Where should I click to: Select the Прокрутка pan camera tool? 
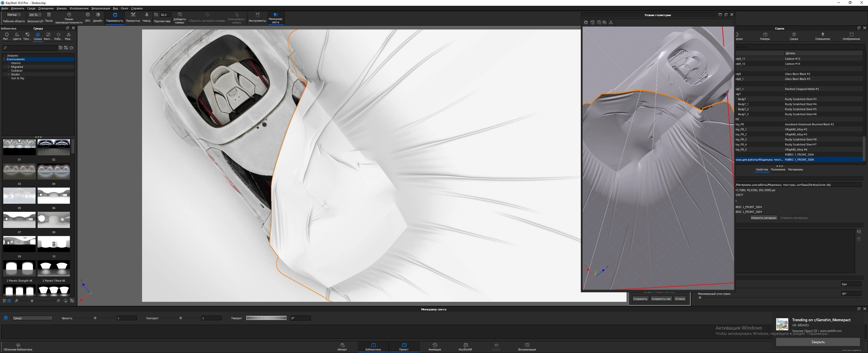coord(133,15)
